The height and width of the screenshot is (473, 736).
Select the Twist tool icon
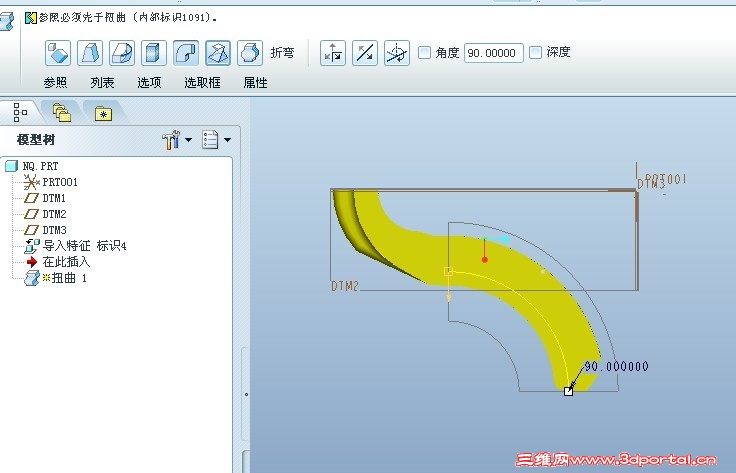218,53
